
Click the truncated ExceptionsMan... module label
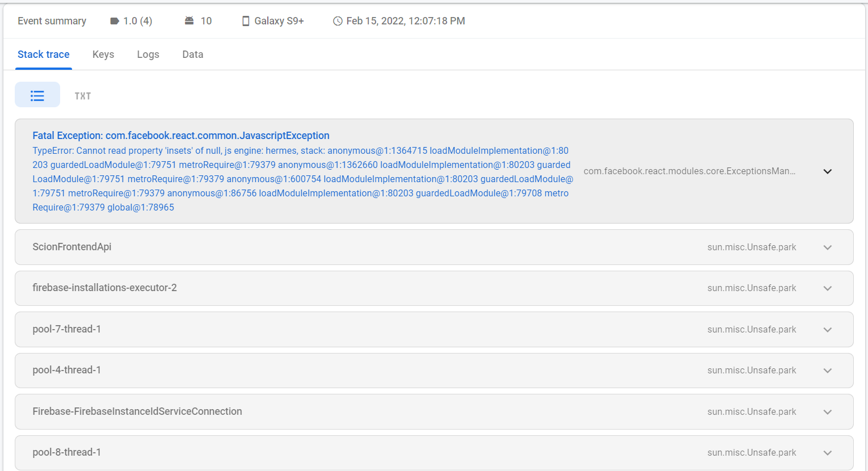[689, 170]
